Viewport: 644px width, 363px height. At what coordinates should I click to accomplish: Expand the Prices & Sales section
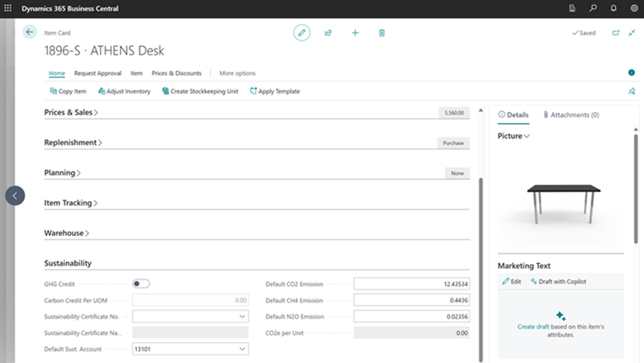click(x=71, y=112)
